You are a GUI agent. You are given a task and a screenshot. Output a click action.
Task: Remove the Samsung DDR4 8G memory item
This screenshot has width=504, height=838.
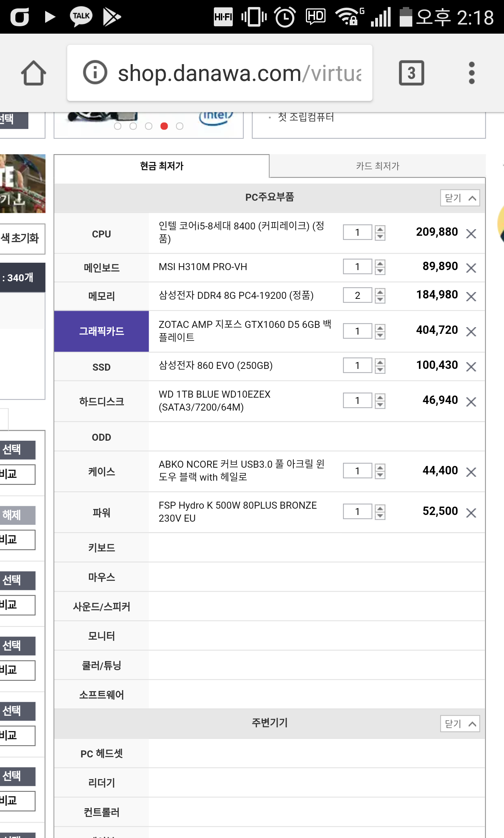[471, 296]
